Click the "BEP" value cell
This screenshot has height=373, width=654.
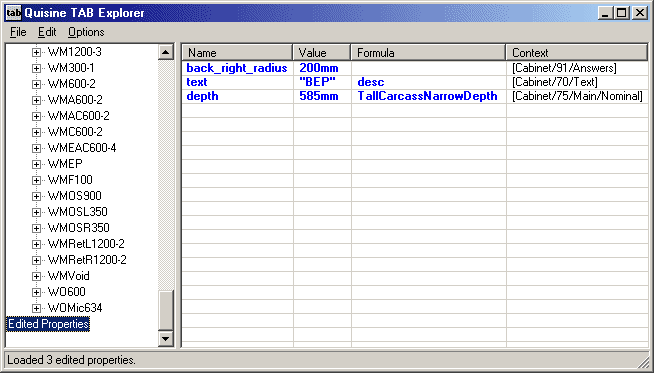[x=322, y=82]
